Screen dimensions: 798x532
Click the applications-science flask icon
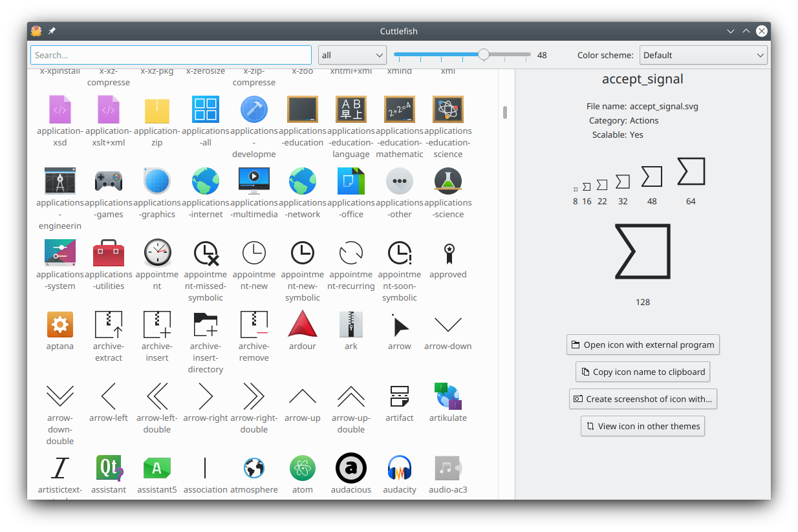coord(448,181)
